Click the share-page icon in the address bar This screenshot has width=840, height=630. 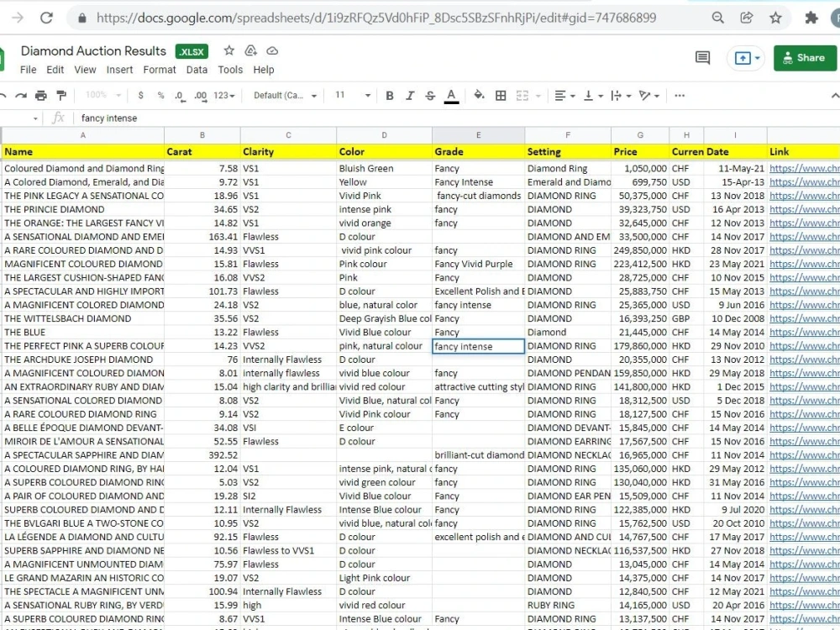[746, 18]
